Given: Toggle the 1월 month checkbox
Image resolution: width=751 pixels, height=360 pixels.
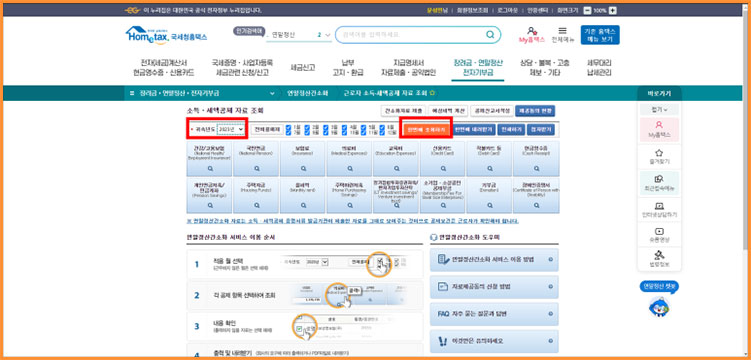Looking at the screenshot, I should (288, 127).
